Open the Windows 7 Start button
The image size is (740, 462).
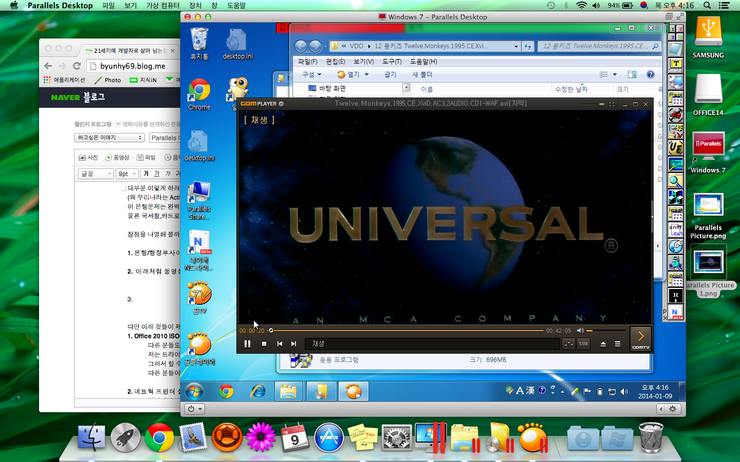coord(194,391)
